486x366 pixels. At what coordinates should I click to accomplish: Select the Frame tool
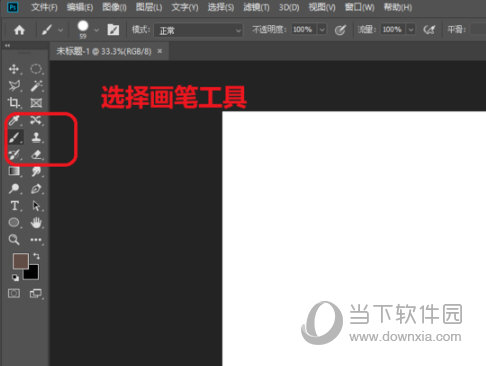coord(36,103)
